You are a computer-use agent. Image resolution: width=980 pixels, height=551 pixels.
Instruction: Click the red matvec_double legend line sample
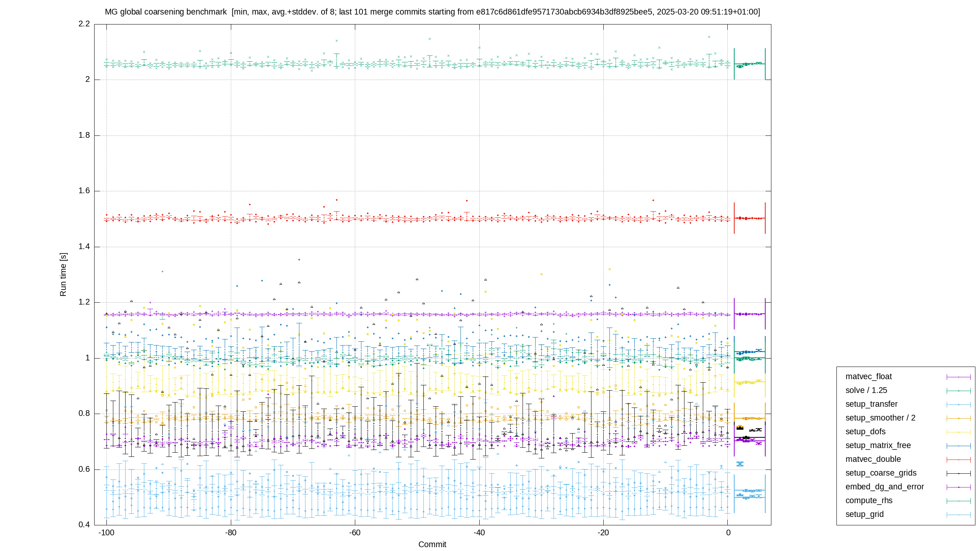(x=959, y=460)
